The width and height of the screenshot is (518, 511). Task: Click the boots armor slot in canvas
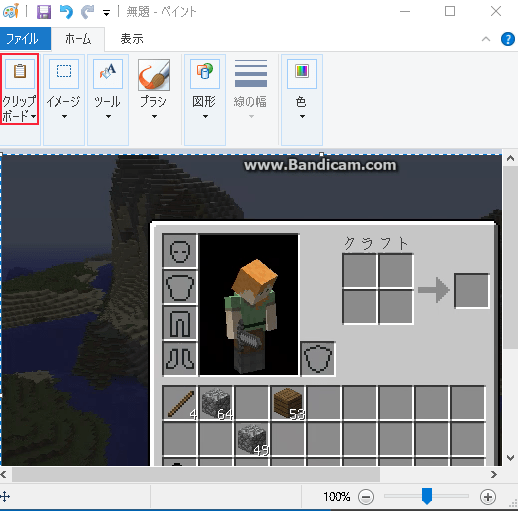click(180, 359)
